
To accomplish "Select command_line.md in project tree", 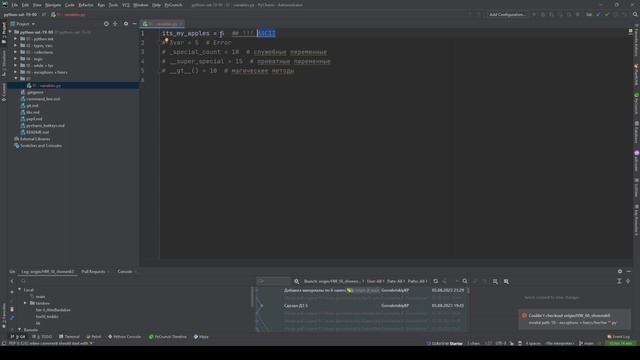I will tap(40, 99).
